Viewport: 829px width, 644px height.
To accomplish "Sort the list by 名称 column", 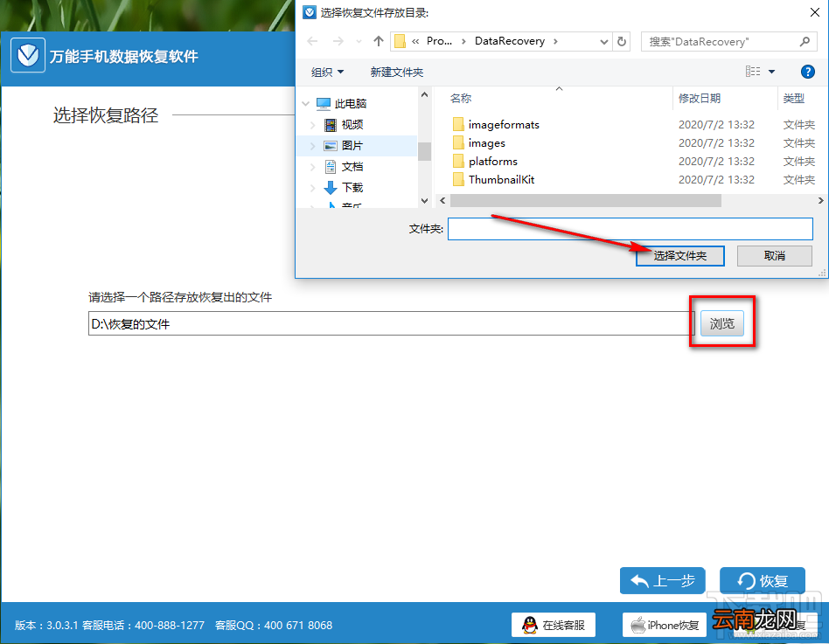I will click(461, 98).
